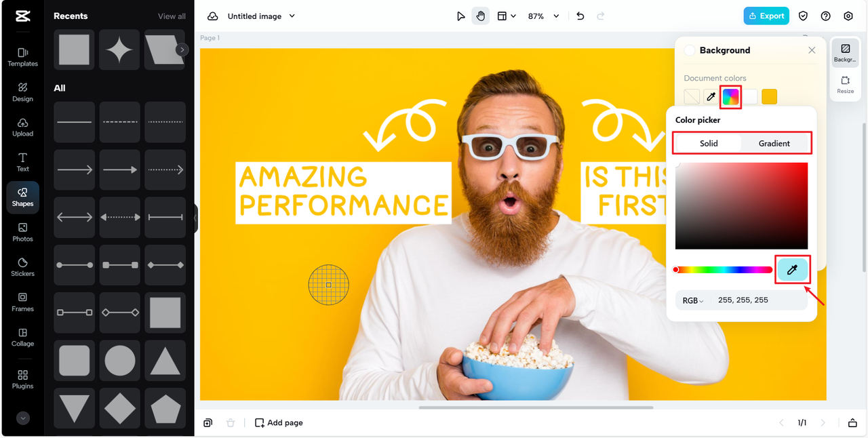Collapse the shapes side panel handle
Viewport: 868px width, 438px height.
tap(195, 218)
